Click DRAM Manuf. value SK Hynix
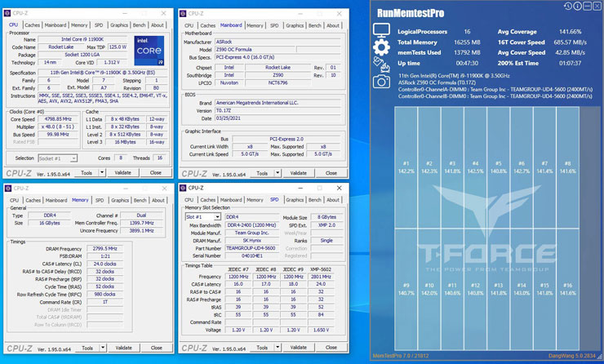Viewport: 604px width, 364px height. coord(251,241)
